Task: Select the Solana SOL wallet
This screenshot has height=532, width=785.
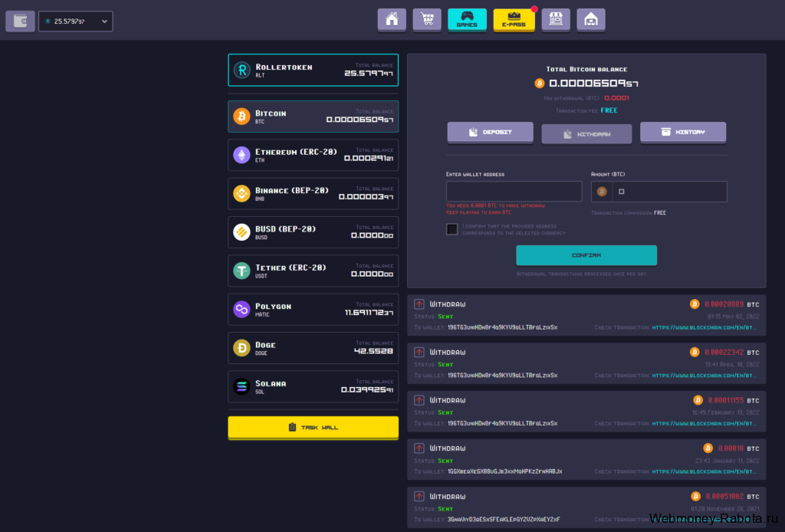Action: pyautogui.click(x=314, y=386)
